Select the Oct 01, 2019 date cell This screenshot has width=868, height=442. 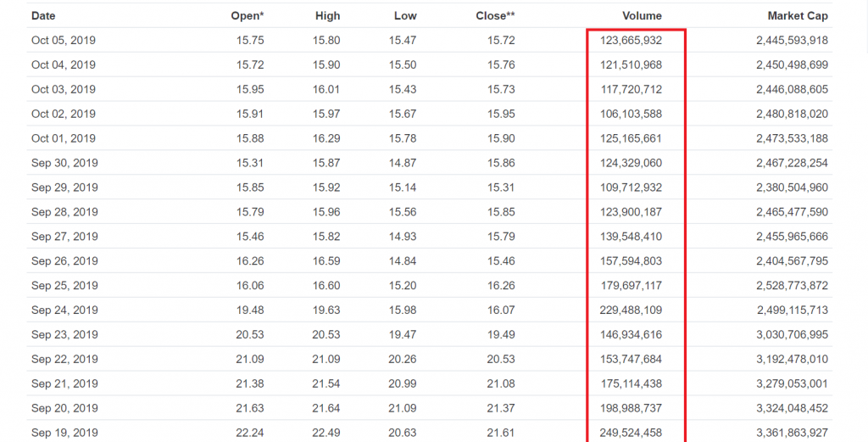(x=64, y=138)
